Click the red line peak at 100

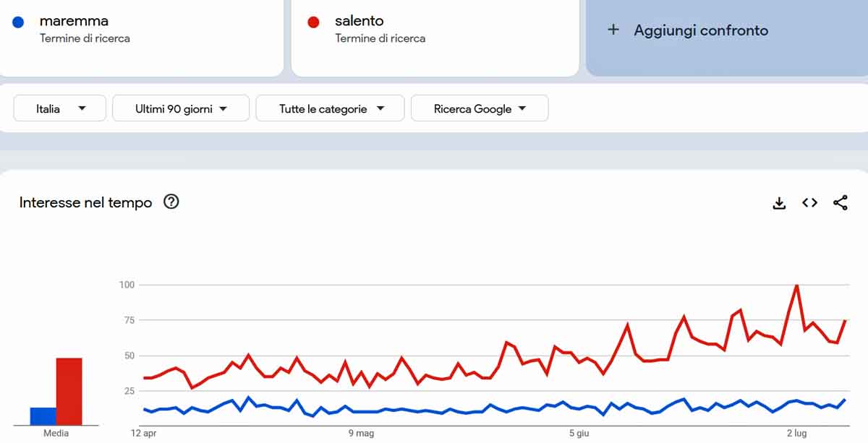[796, 285]
